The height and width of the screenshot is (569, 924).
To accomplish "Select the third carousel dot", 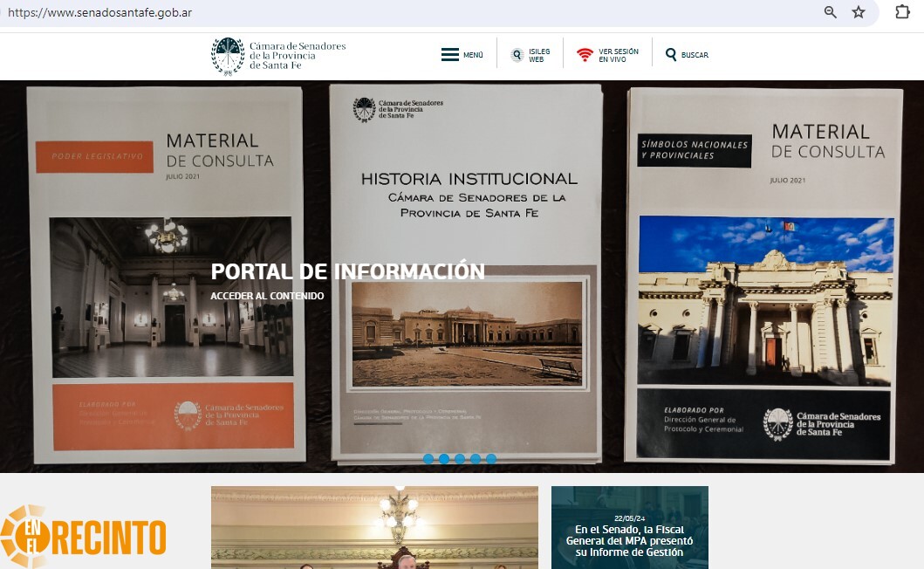I will 460,459.
